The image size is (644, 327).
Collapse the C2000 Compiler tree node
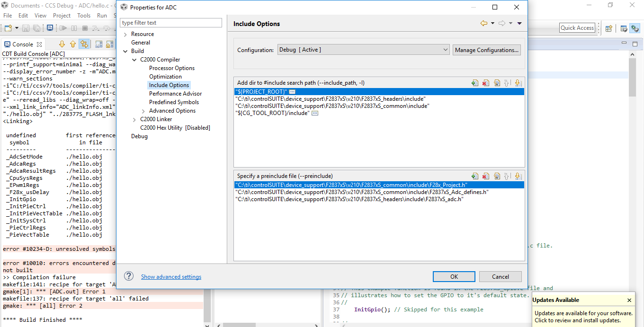135,59
